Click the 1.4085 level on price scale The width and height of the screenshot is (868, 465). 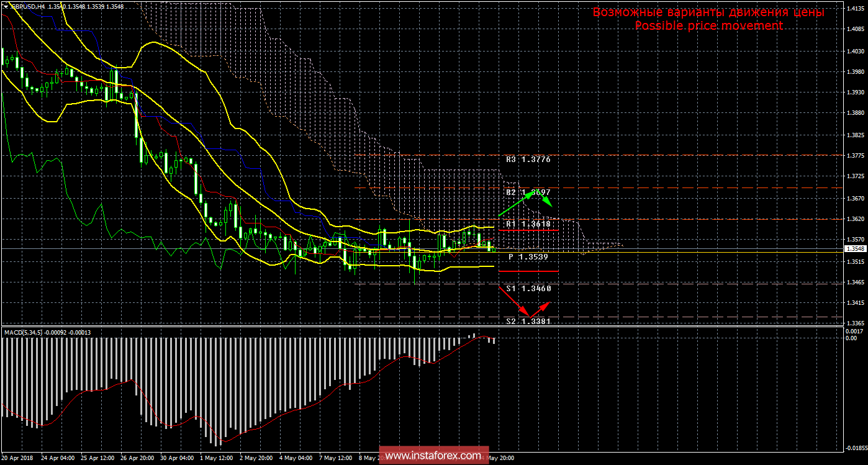[854, 29]
